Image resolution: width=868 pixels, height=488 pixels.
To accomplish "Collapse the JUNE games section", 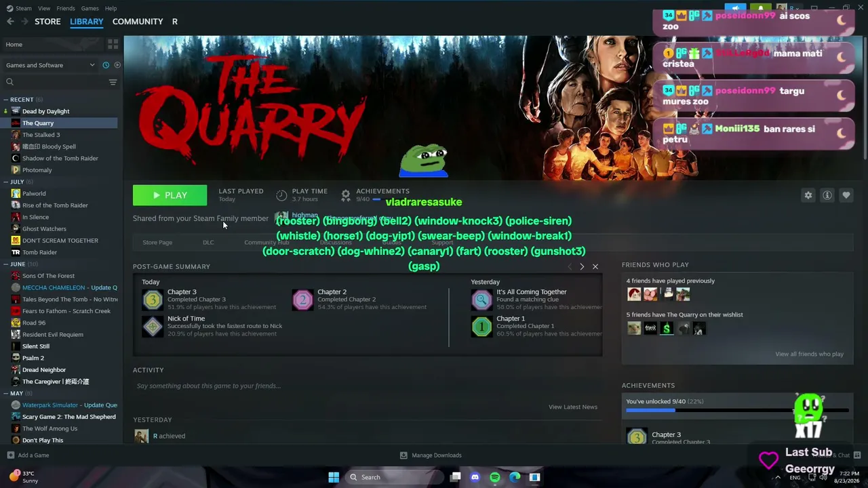I will click(x=7, y=264).
